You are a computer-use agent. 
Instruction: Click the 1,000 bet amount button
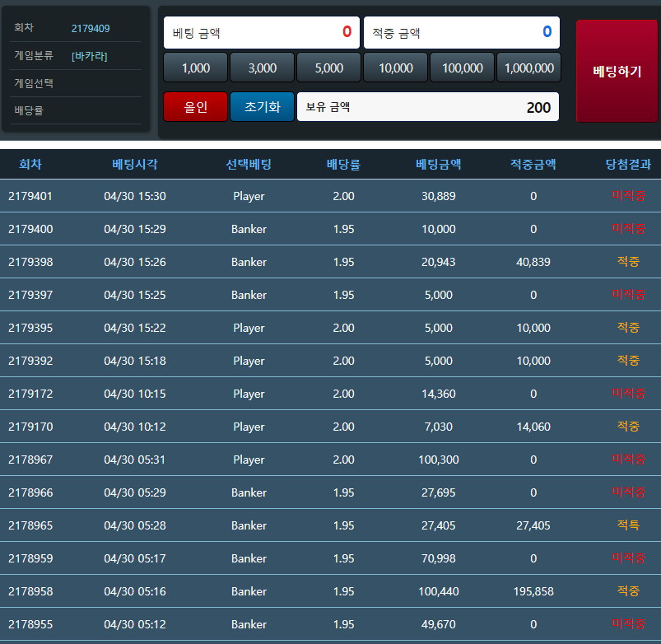pyautogui.click(x=196, y=68)
